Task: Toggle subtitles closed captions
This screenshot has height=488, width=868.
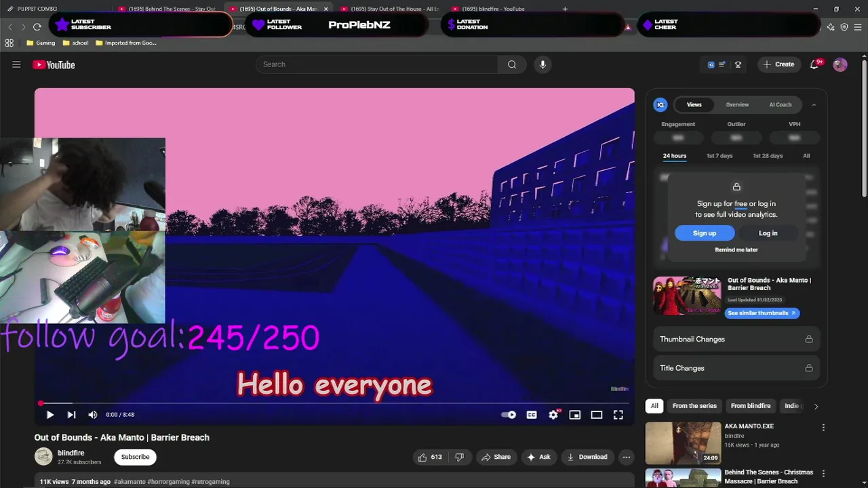Action: pos(532,415)
